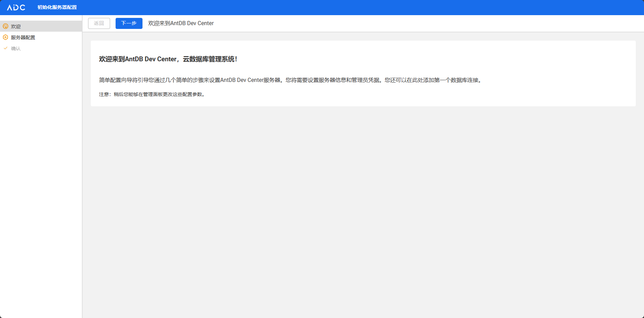Proceed with the 下一步 button
This screenshot has height=318, width=644.
[129, 23]
